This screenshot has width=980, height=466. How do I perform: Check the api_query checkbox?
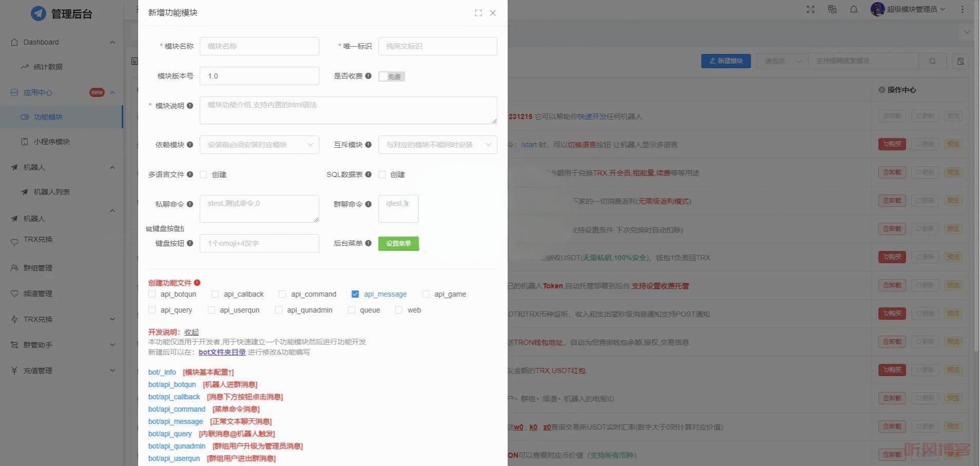[x=152, y=310]
